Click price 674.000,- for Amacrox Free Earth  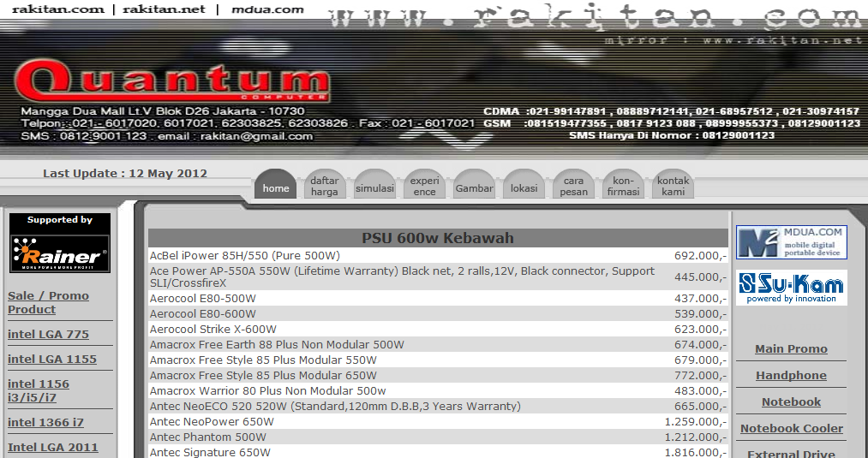click(x=700, y=345)
